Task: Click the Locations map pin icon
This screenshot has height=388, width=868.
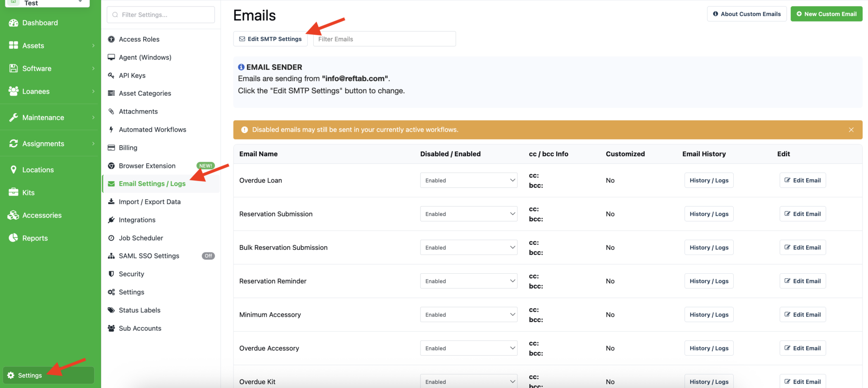Action: [14, 169]
